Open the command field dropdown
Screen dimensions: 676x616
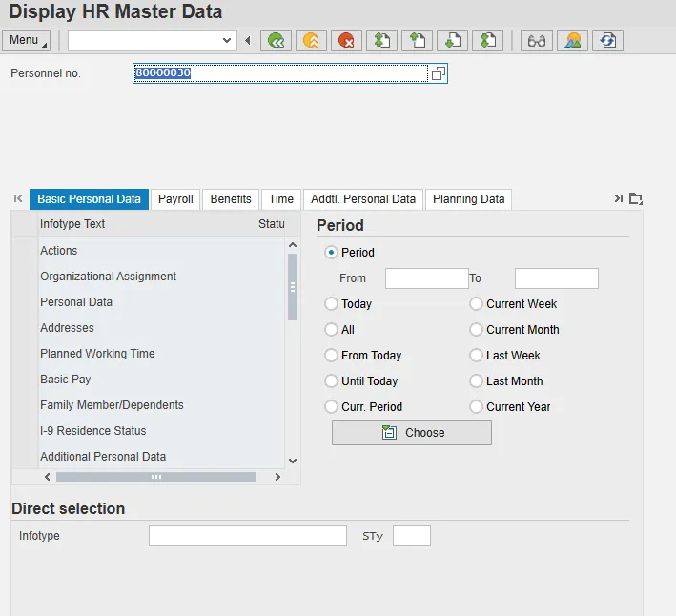point(227,40)
